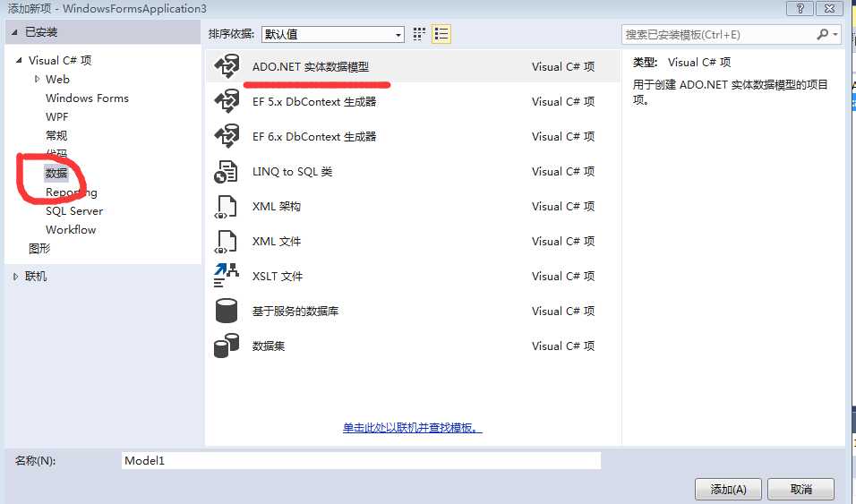Switch to small icons view
This screenshot has height=504, width=856.
pyautogui.click(x=419, y=34)
